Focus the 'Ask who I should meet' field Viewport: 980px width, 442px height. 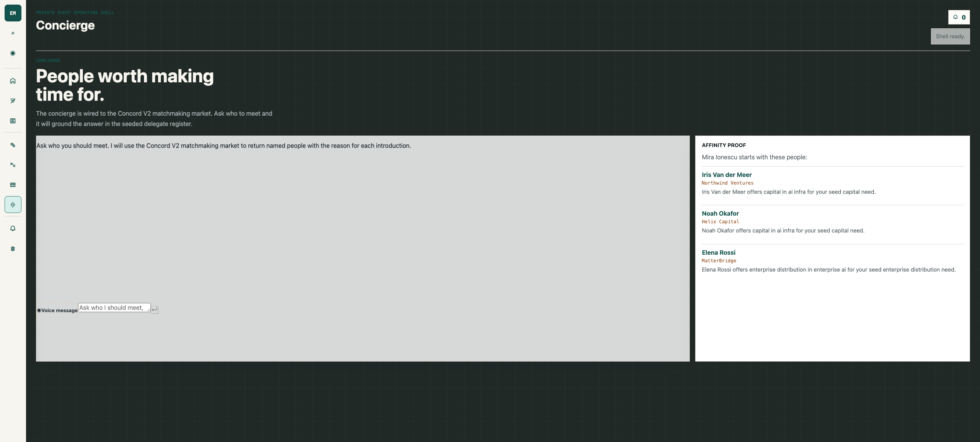(114, 308)
